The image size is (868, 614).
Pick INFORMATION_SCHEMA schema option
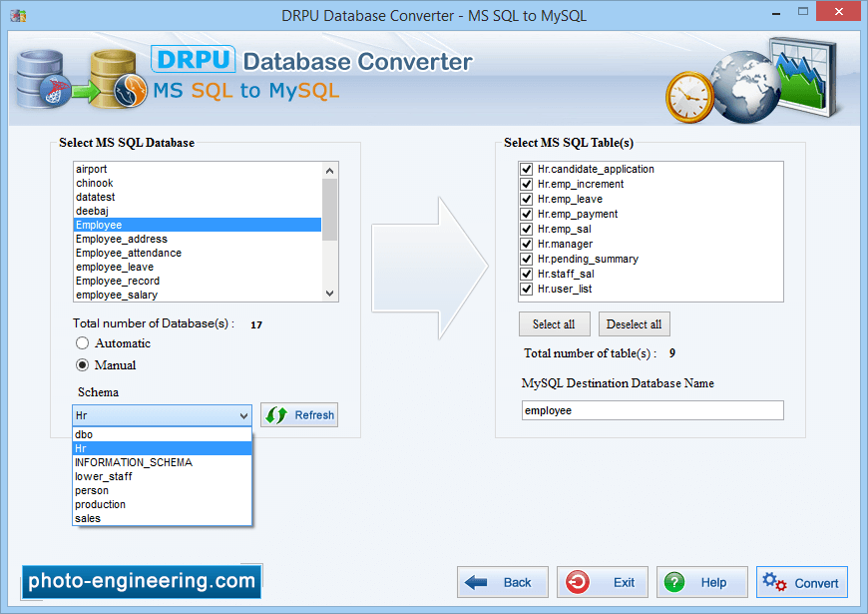pos(163,462)
